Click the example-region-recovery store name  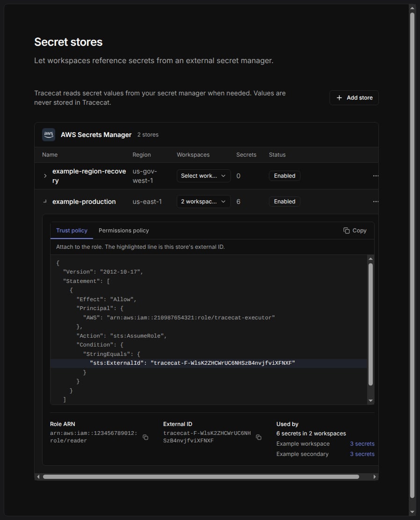click(89, 176)
